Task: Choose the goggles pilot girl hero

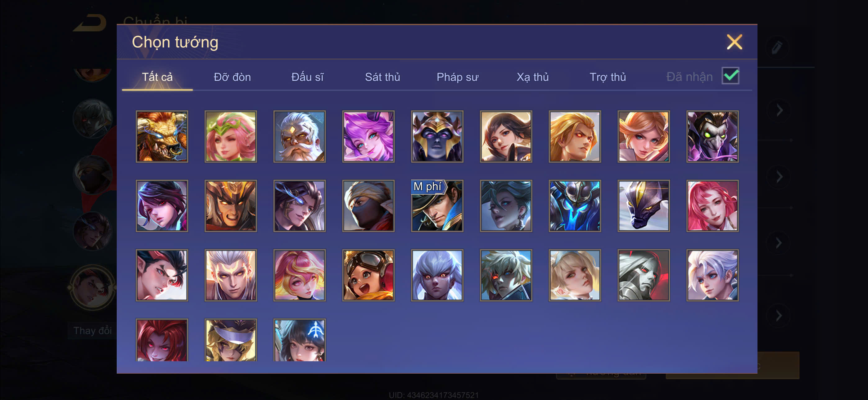Action: click(368, 275)
